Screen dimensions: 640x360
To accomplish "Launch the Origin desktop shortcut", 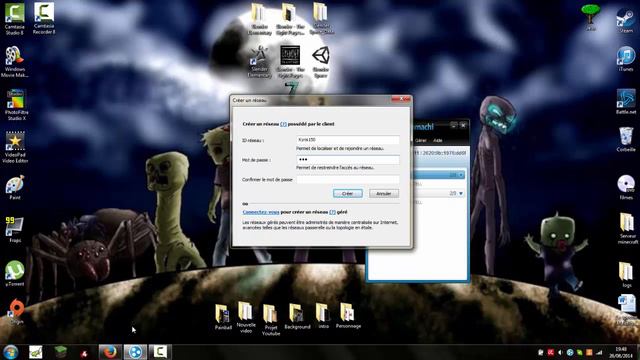I will point(16,312).
